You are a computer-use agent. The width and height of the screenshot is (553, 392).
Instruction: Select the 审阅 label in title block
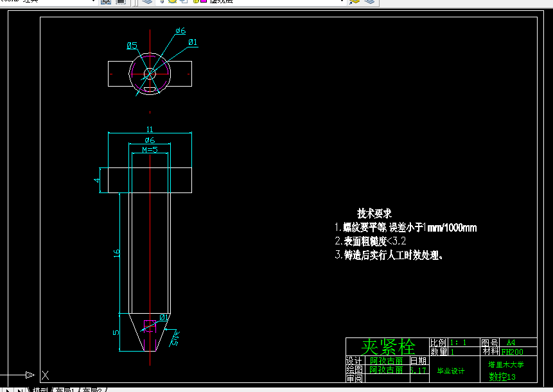pos(354,379)
